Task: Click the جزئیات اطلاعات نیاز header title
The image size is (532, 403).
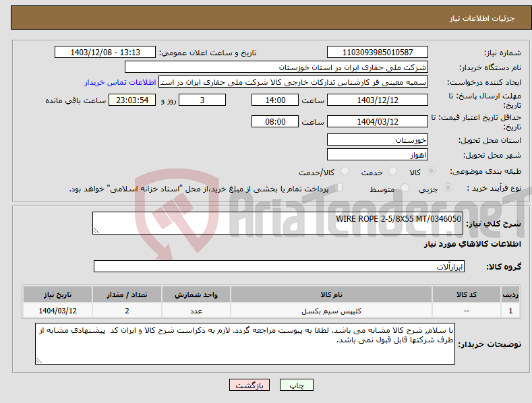Action: (x=482, y=18)
